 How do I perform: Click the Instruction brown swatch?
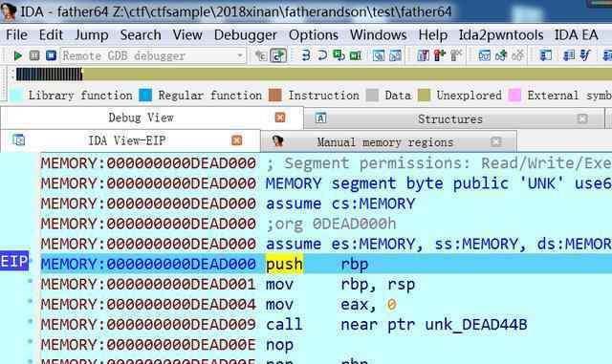(x=275, y=96)
